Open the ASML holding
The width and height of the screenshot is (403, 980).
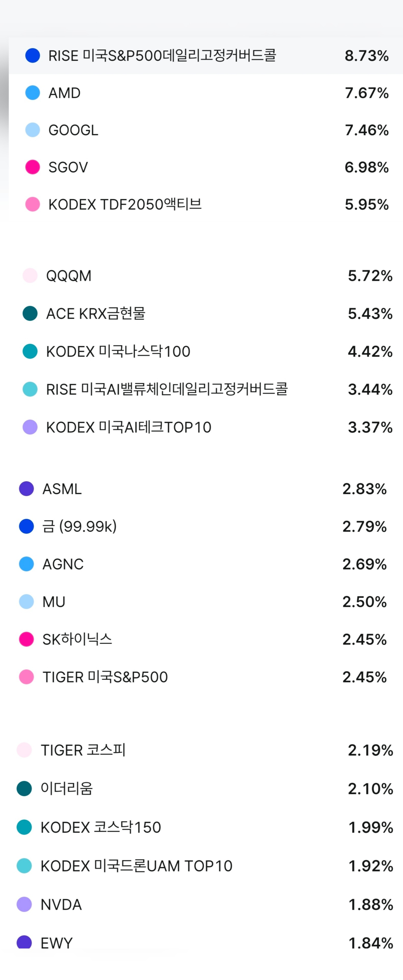point(62,489)
